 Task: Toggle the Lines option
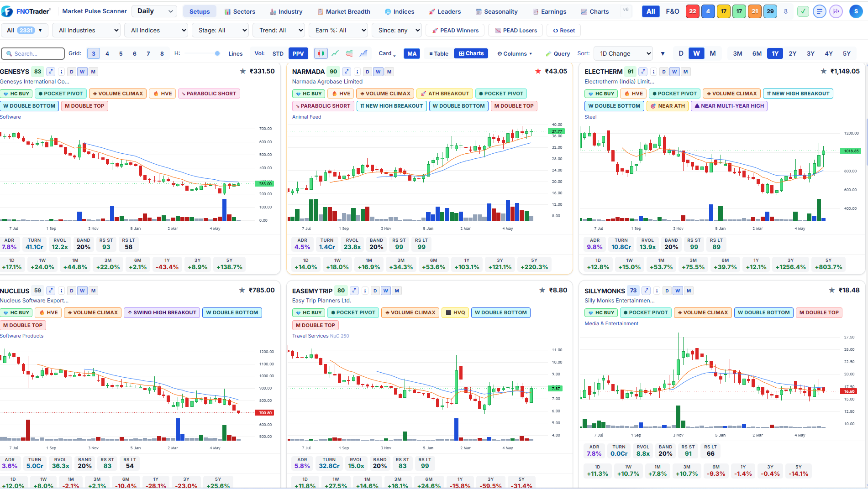(235, 53)
